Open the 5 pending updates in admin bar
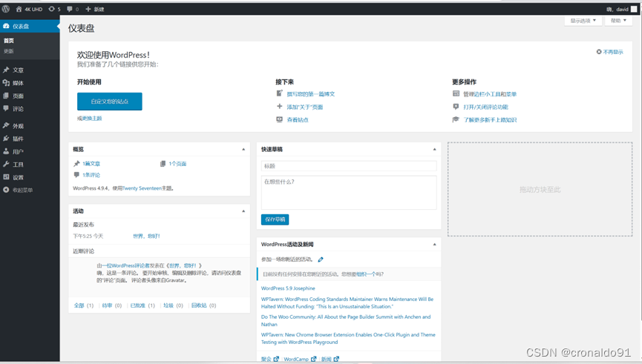Image resolution: width=642 pixels, height=364 pixels. (54, 9)
